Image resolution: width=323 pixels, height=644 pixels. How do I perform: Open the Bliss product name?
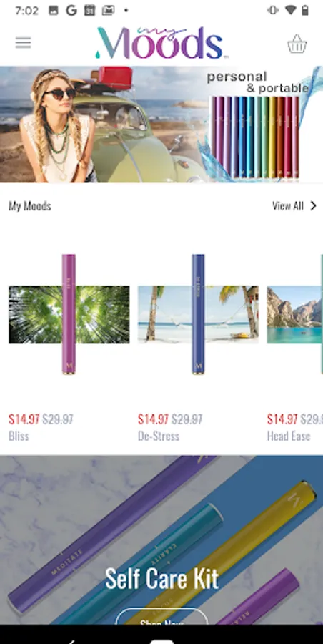(19, 436)
